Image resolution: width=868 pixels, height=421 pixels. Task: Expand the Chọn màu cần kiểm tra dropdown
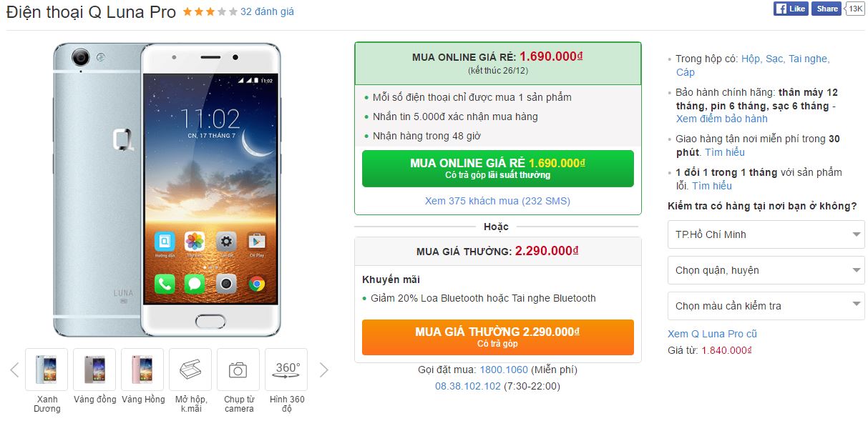point(766,306)
